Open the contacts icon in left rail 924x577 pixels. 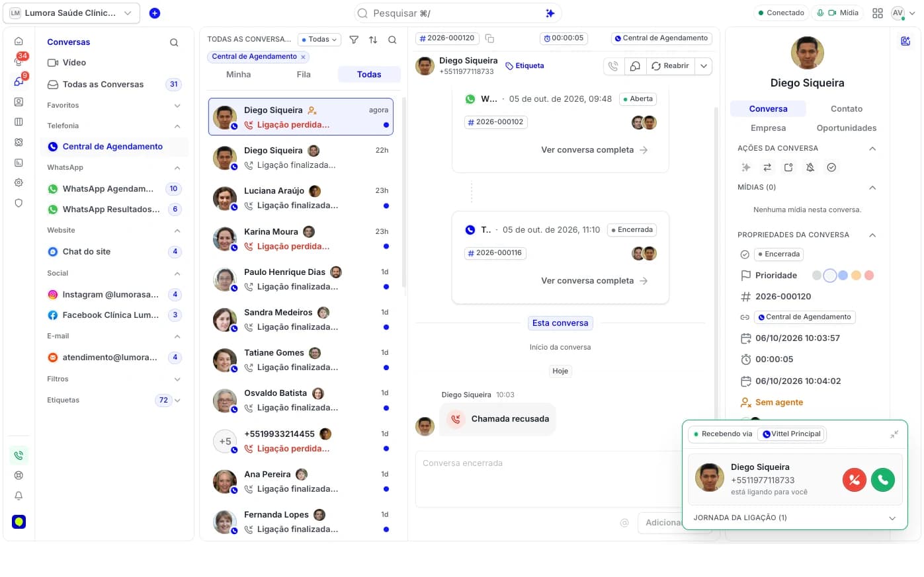pos(19,102)
